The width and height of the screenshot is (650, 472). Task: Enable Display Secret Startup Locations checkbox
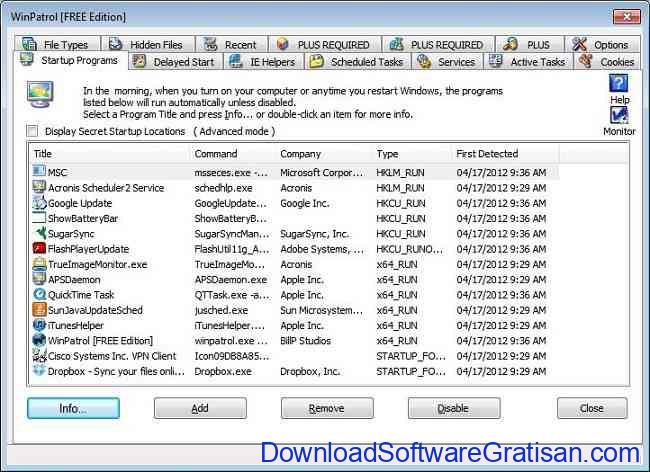(32, 131)
